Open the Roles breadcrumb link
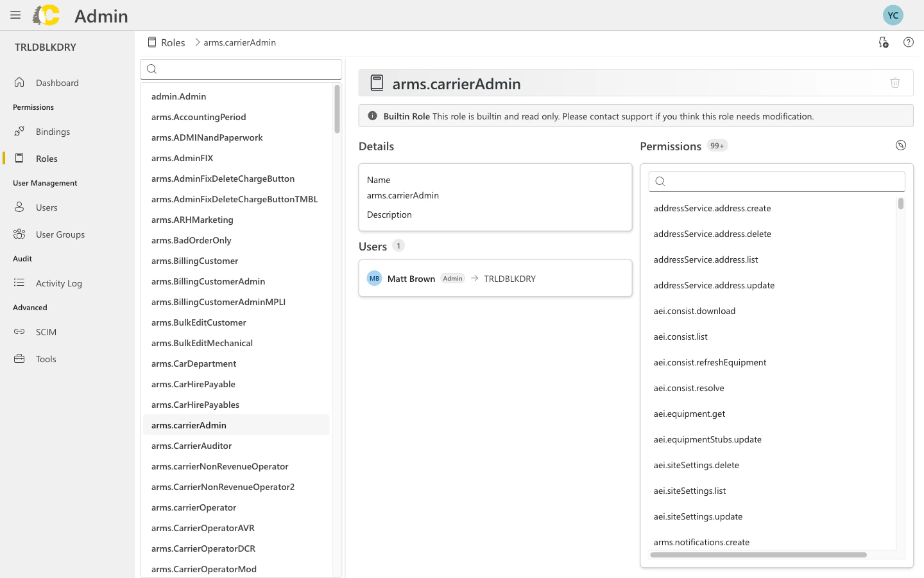This screenshot has width=924, height=578. pos(173,42)
